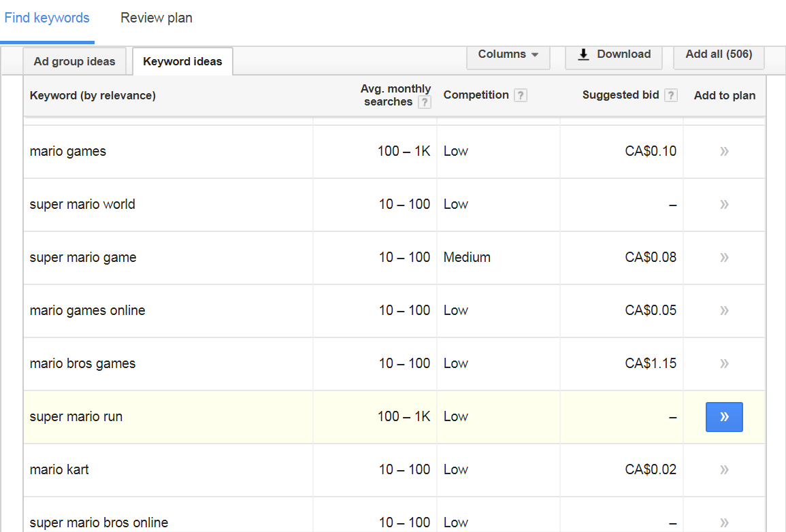Open help for Avg. monthly searches
The height and width of the screenshot is (532, 786).
tap(425, 102)
